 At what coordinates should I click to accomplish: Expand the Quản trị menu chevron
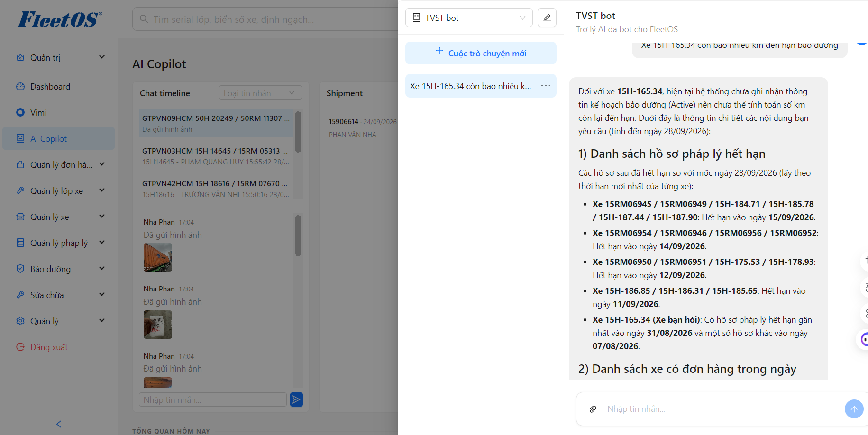(x=102, y=57)
